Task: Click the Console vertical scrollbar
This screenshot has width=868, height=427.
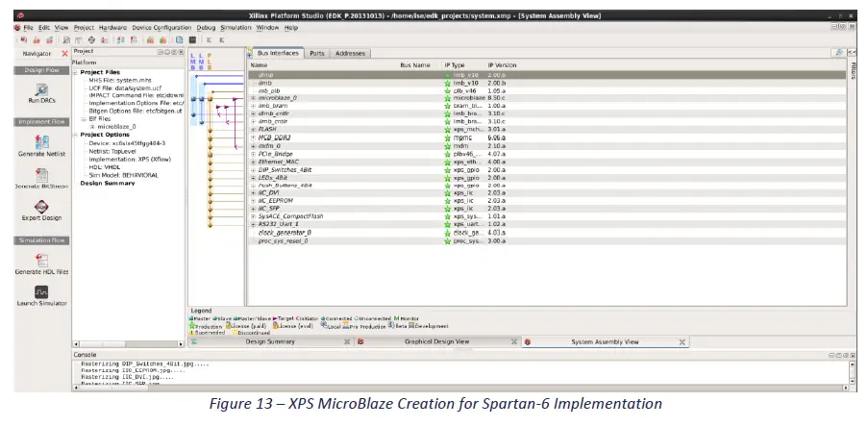Action: pos(852,373)
